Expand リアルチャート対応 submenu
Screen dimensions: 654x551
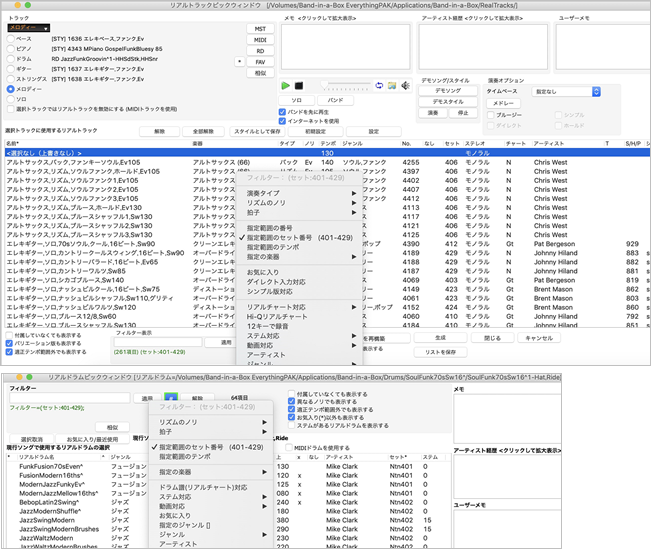tap(299, 307)
